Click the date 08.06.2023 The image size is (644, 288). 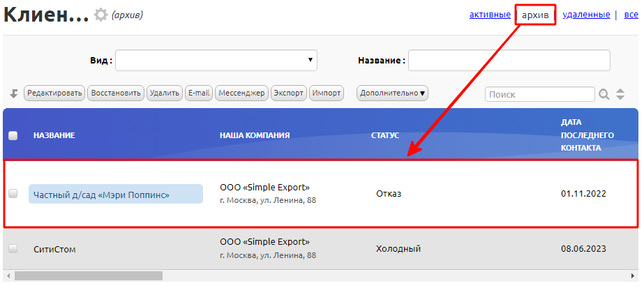point(583,249)
